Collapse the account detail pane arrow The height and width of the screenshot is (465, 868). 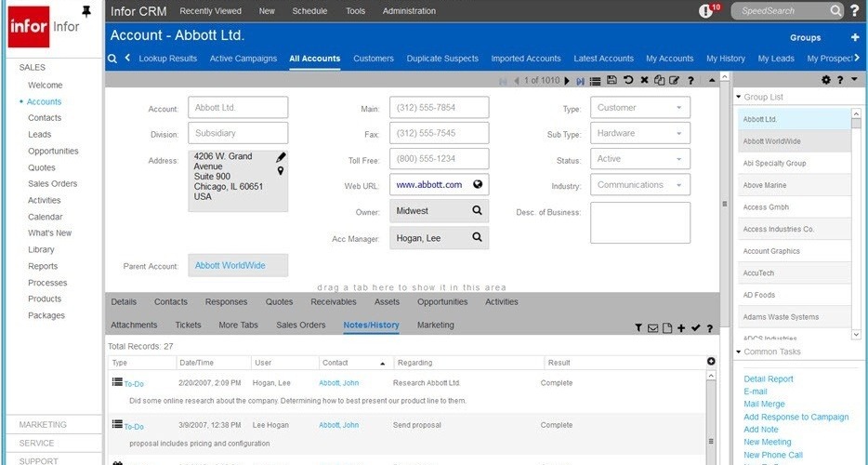tap(712, 80)
